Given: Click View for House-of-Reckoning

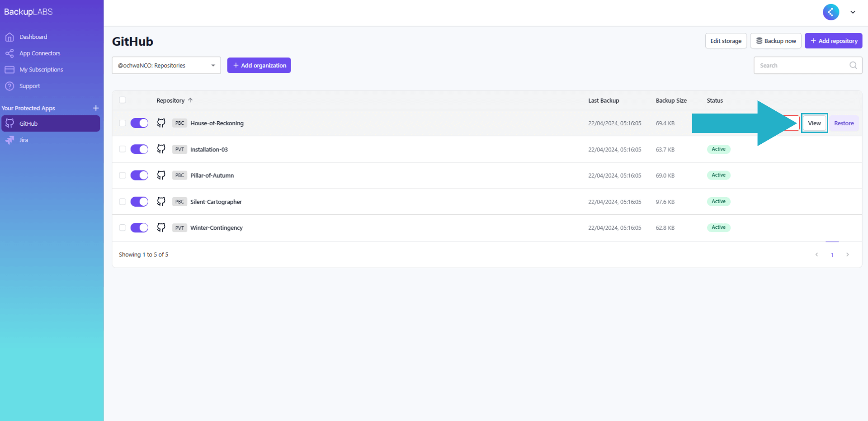Looking at the screenshot, I should tap(814, 123).
